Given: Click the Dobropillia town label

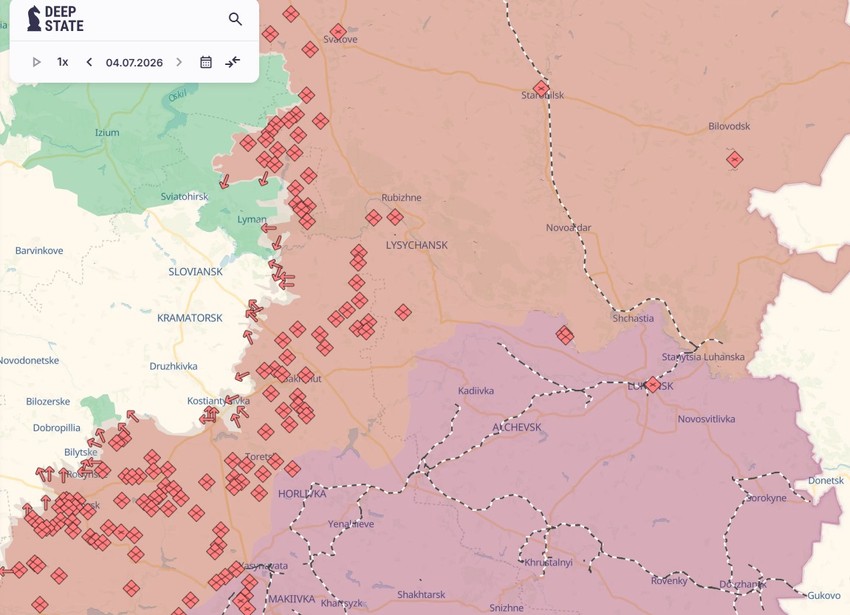Looking at the screenshot, I should (56, 427).
